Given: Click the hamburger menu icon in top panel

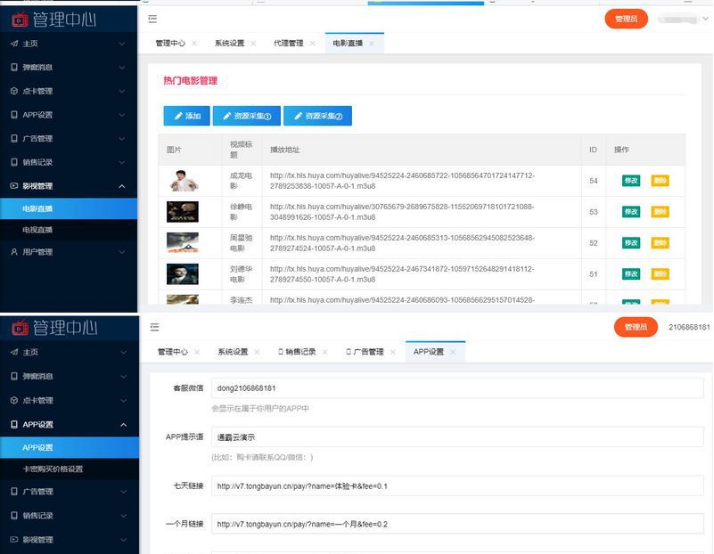Looking at the screenshot, I should [x=153, y=19].
